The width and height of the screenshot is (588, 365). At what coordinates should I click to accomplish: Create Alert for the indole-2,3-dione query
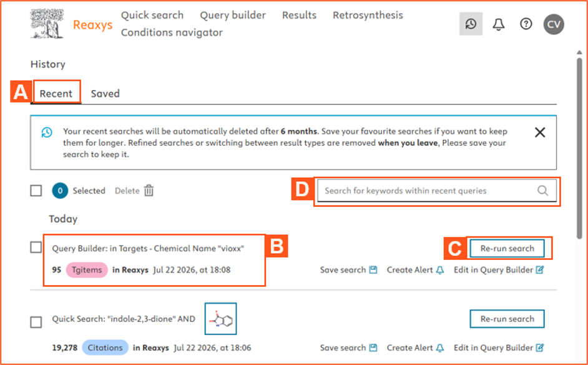(416, 347)
